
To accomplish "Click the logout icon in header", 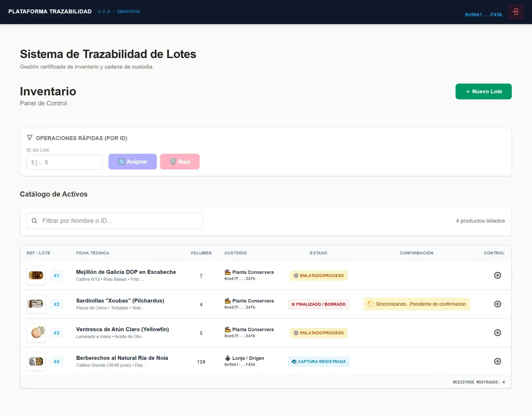I will pos(515,12).
